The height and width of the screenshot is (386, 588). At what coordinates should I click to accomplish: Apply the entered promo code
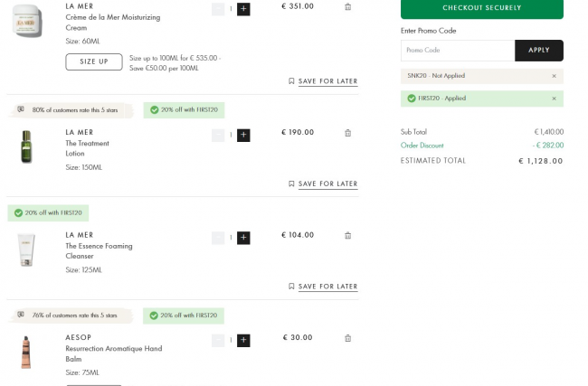click(x=538, y=51)
